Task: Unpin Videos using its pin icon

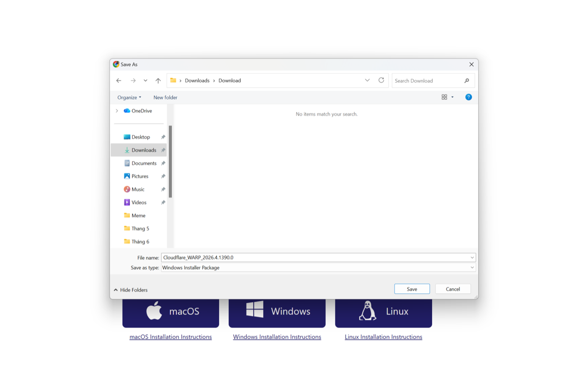Action: [x=163, y=203]
